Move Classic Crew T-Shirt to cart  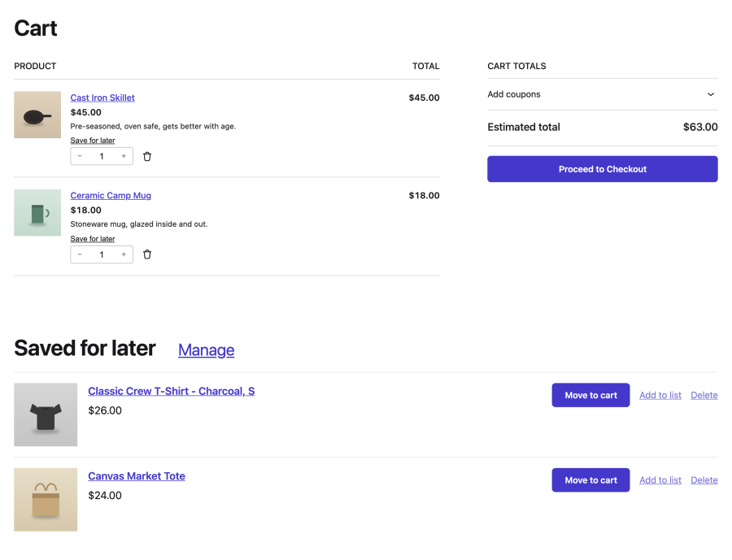pyautogui.click(x=590, y=395)
